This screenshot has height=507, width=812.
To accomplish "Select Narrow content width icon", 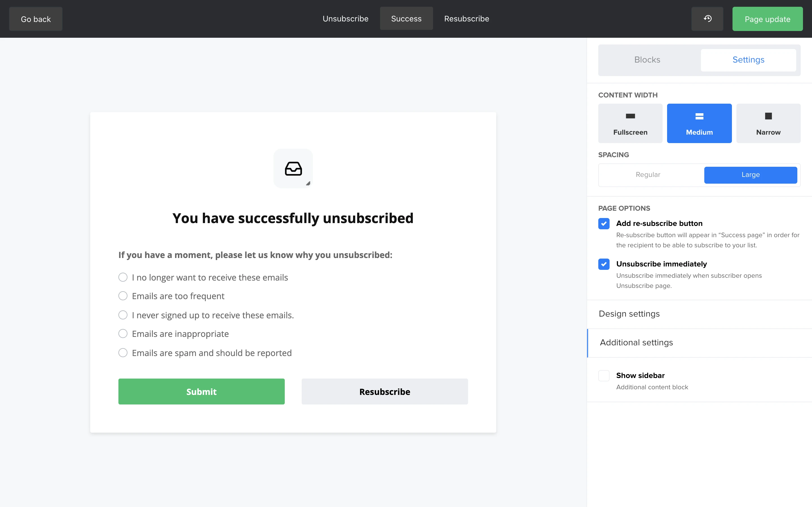I will pyautogui.click(x=768, y=116).
